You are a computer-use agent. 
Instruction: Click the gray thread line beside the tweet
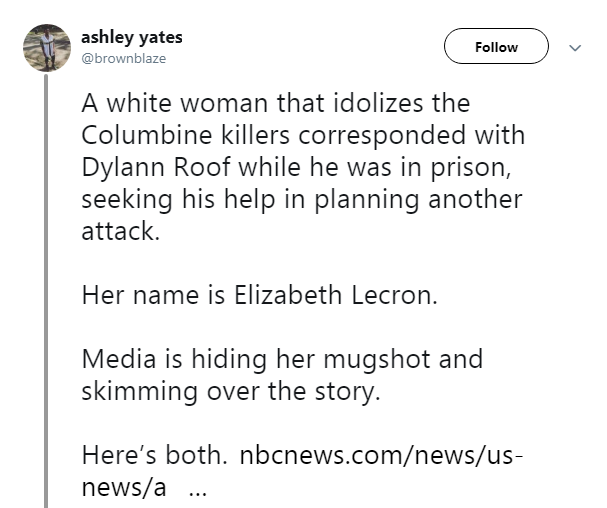coord(46,300)
